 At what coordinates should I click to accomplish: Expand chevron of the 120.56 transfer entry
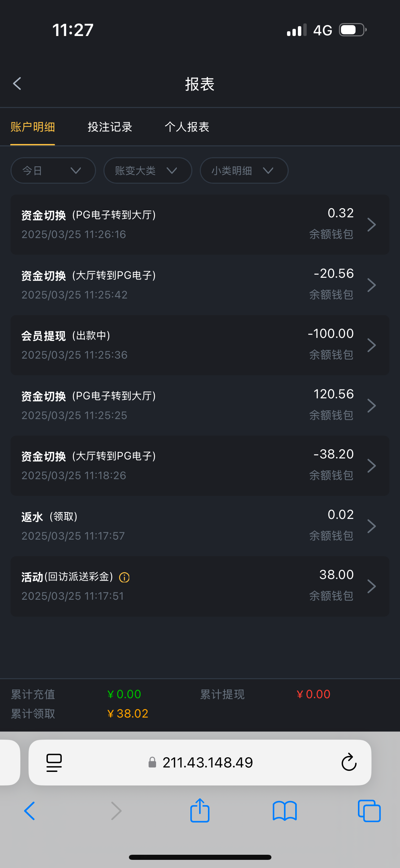[x=372, y=405]
